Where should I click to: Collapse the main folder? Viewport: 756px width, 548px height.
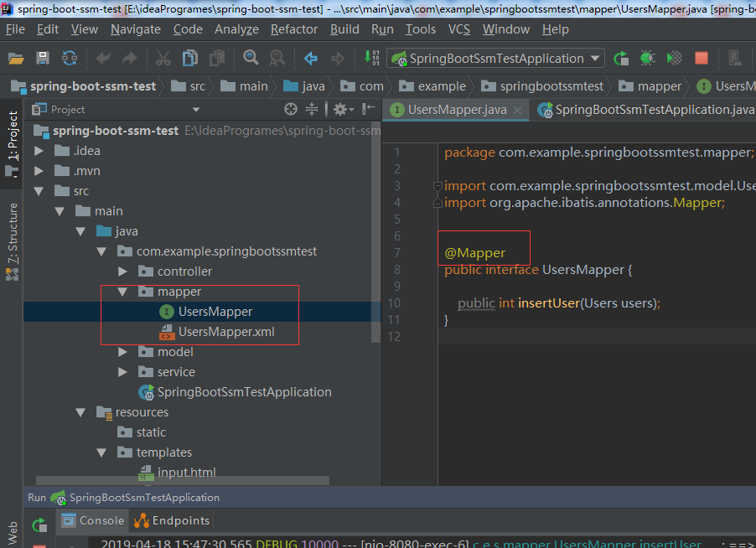(x=60, y=211)
